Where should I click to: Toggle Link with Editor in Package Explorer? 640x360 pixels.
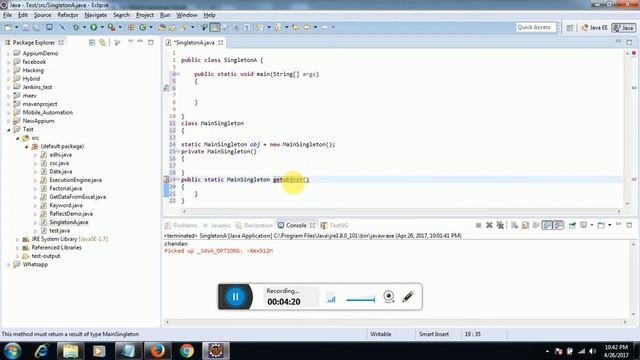pos(102,42)
